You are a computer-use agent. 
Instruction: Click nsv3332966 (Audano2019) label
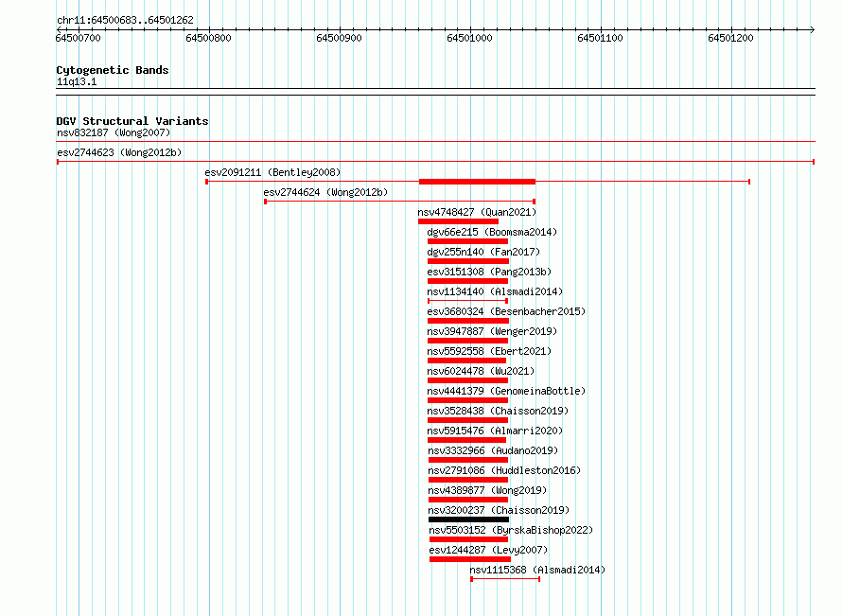click(493, 450)
